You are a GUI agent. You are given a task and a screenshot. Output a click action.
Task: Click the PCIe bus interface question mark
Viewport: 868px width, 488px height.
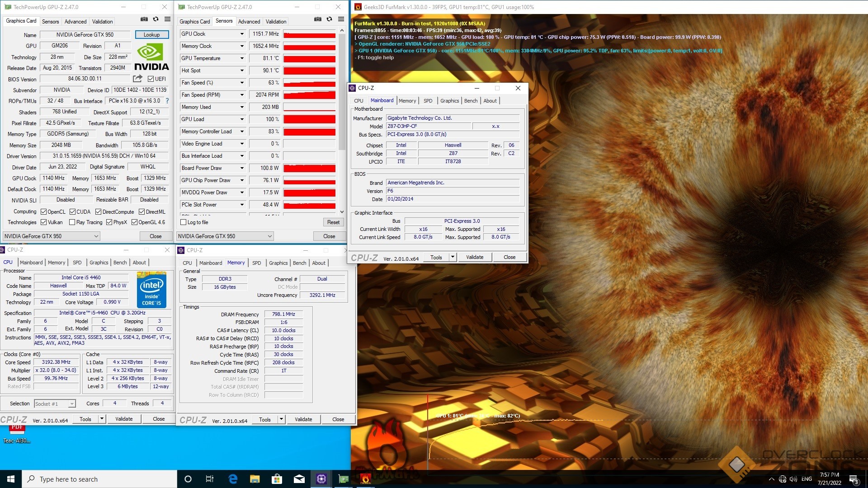167,101
